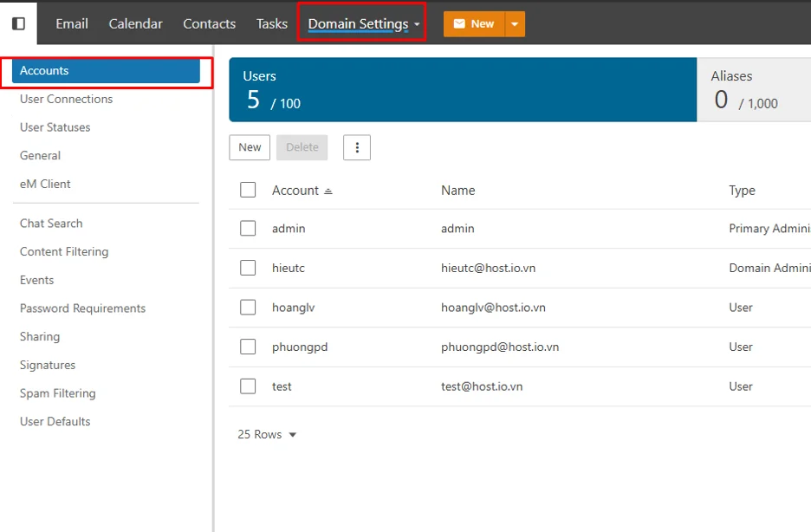Change the 25 Rows page size dropdown
The width and height of the screenshot is (811, 532).
pyautogui.click(x=267, y=434)
